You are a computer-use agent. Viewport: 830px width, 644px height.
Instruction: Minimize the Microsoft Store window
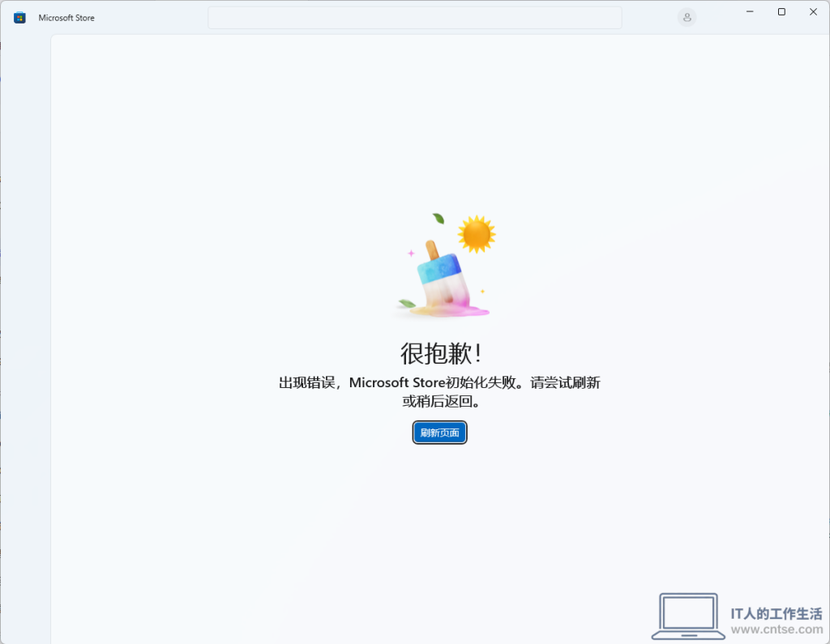pos(750,11)
